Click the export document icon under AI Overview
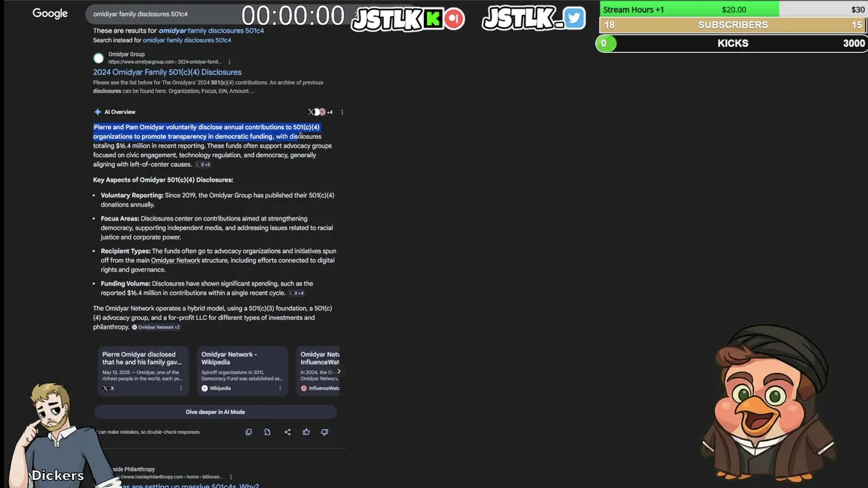Viewport: 868px width, 488px height. point(267,432)
